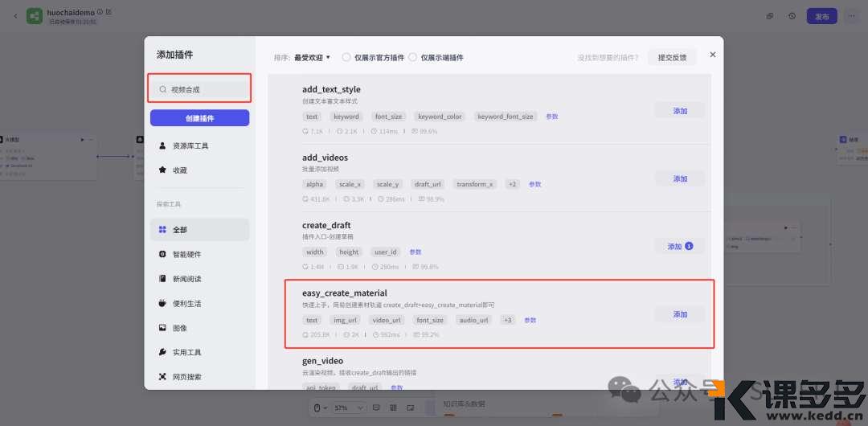Click the back arrow in the header

tap(15, 16)
